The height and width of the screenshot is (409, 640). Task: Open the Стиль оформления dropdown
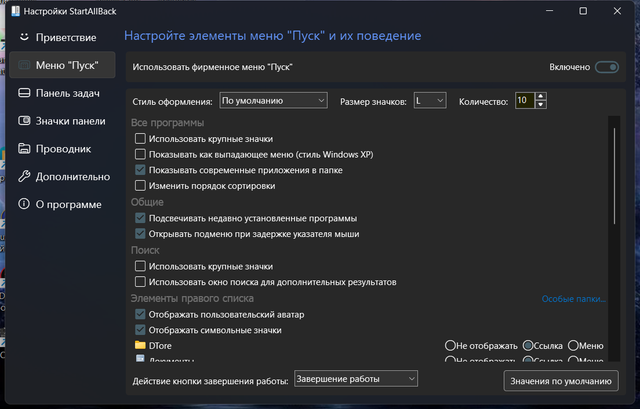(273, 100)
